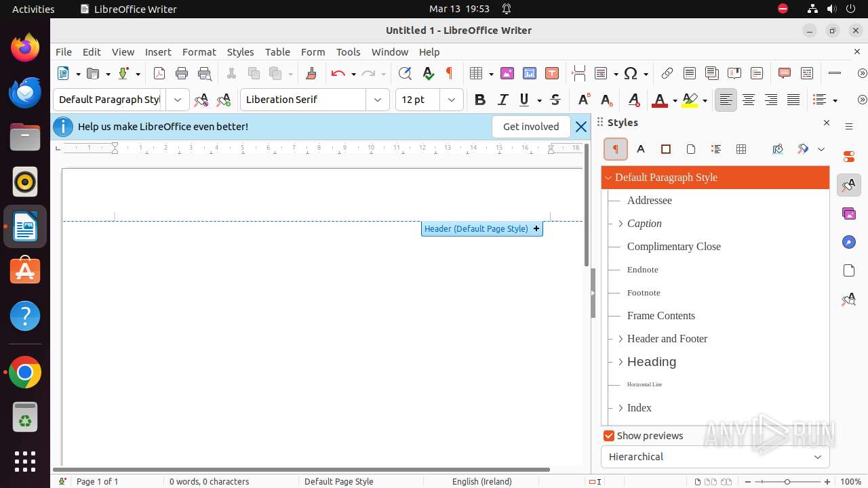Image resolution: width=868 pixels, height=488 pixels.
Task: Click Get involved button
Action: coord(531,127)
